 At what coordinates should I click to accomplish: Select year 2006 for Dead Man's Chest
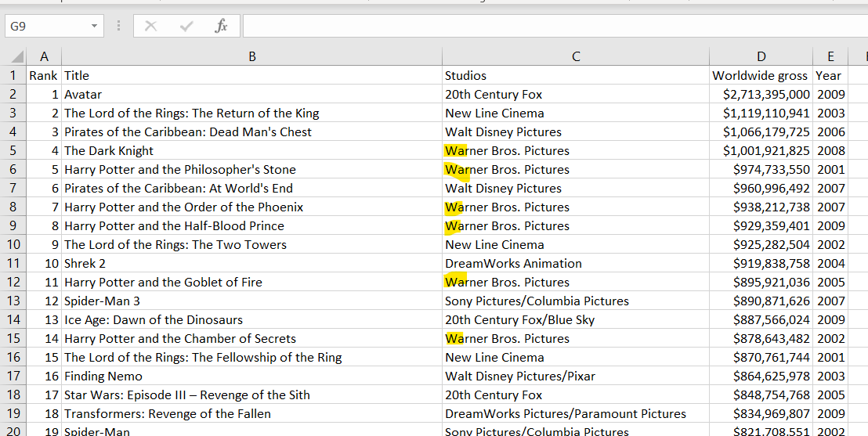point(830,132)
